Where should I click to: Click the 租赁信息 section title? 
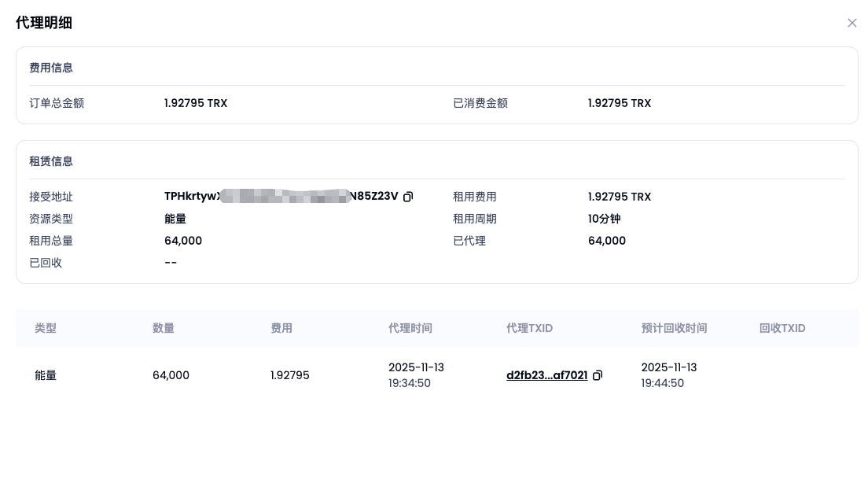(x=51, y=161)
